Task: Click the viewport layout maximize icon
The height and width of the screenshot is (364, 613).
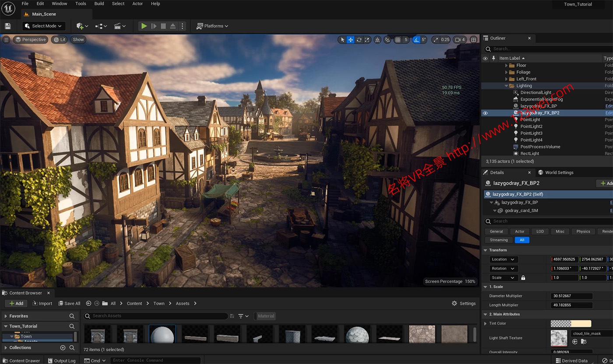Action: (474, 40)
